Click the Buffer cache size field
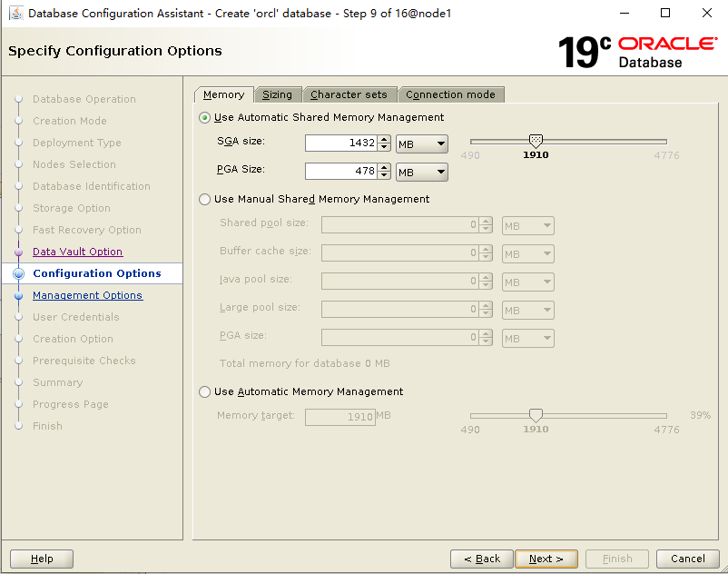 (400, 253)
